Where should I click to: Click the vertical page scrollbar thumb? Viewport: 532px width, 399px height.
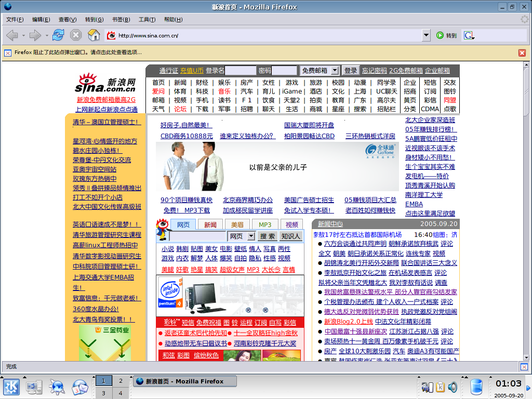526,91
